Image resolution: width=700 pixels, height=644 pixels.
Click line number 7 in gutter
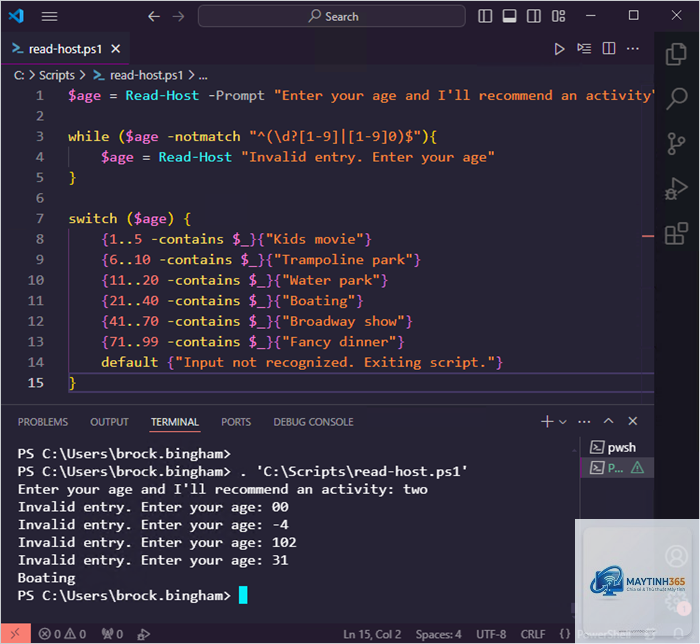[40, 219]
